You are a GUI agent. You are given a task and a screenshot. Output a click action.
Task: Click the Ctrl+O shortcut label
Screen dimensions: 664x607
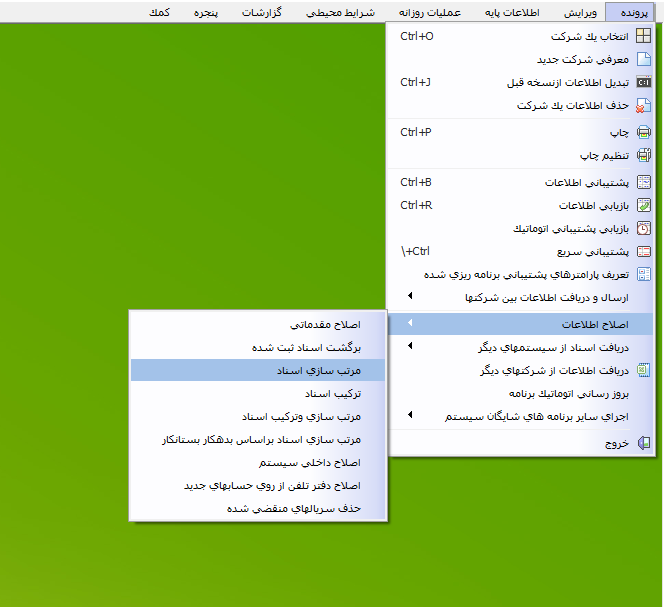pyautogui.click(x=417, y=36)
